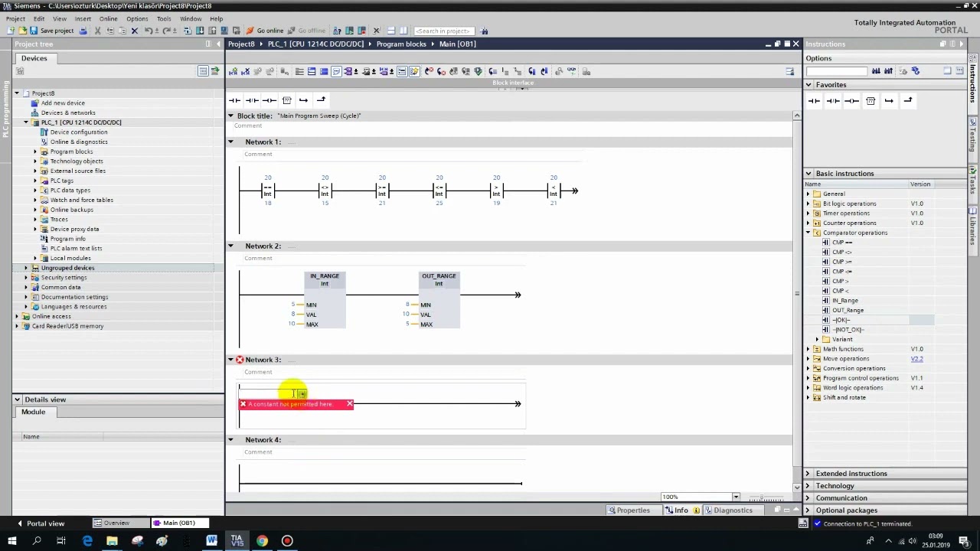Expand the Extended instructions section
The width and height of the screenshot is (980, 551).
808,474
